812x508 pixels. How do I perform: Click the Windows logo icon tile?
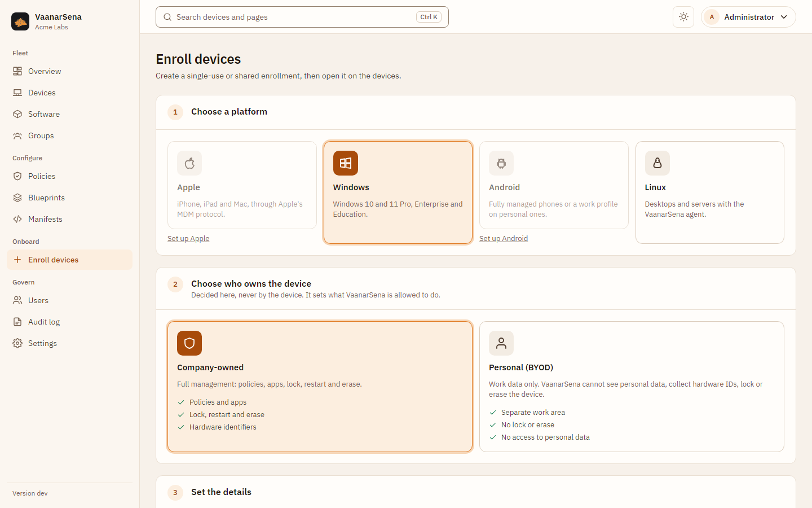pyautogui.click(x=346, y=163)
